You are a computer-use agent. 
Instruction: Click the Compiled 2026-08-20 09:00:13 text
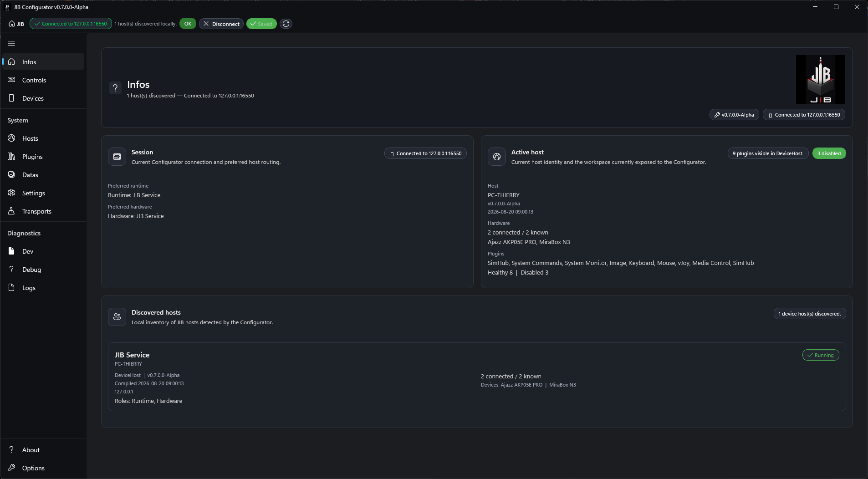[x=149, y=383]
